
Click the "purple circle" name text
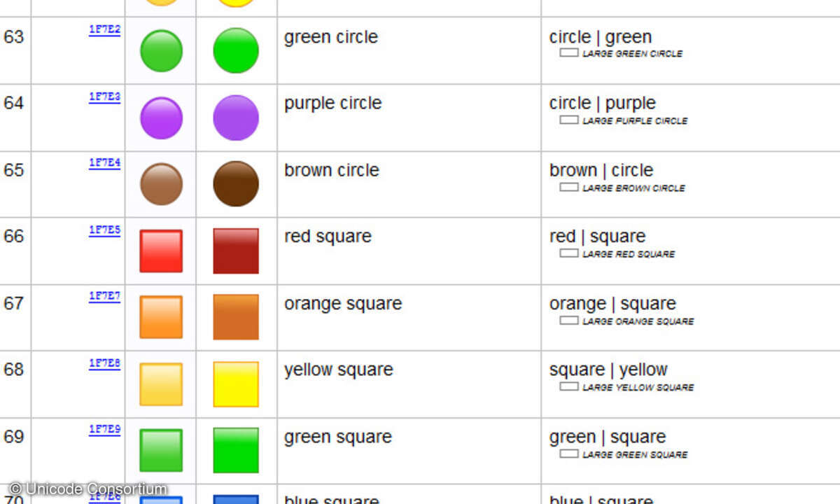[332, 104]
